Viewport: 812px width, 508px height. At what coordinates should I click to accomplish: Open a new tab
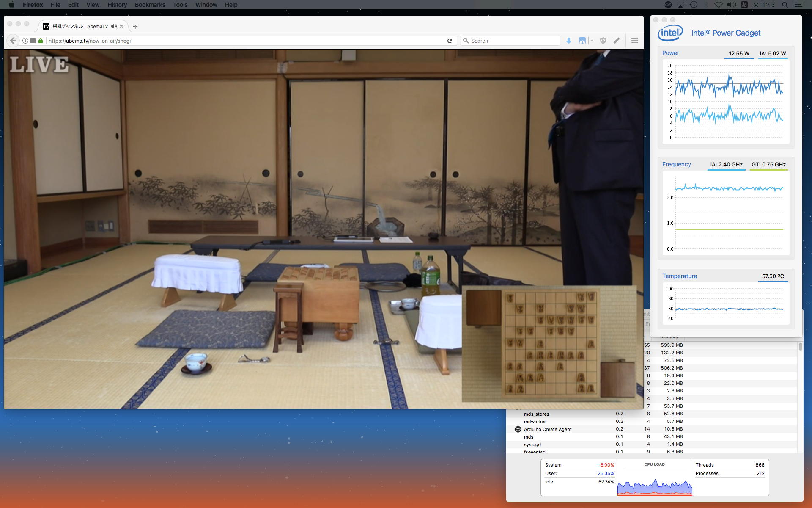click(135, 26)
